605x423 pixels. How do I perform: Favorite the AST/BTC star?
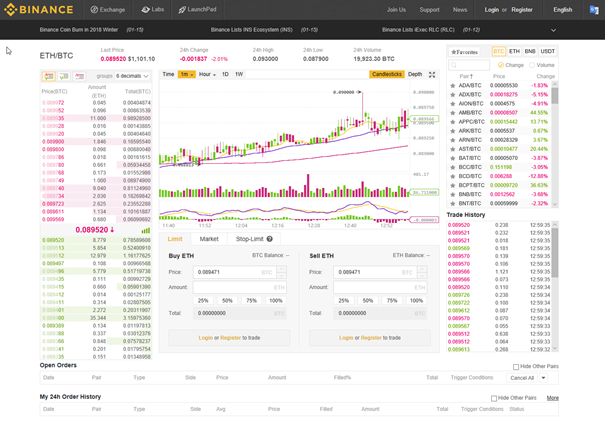pos(453,149)
